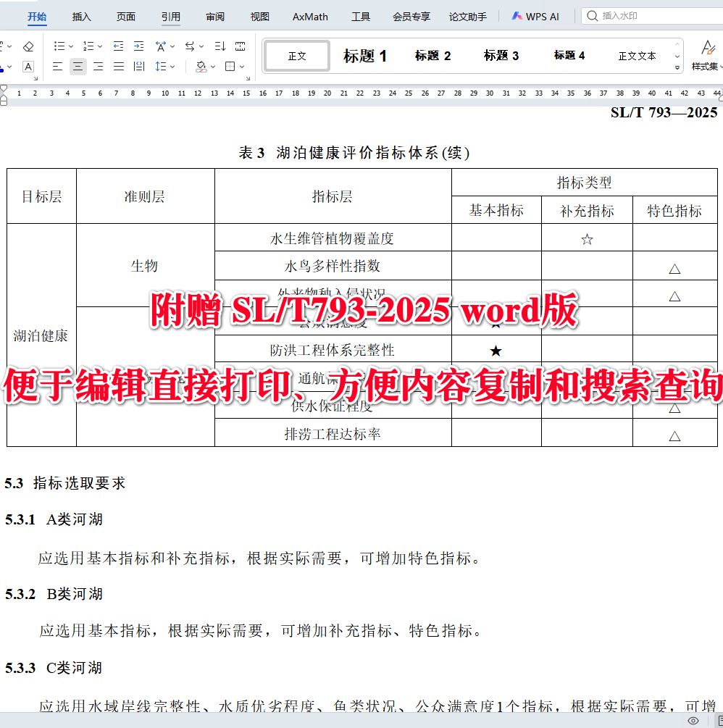Screen dimensions: 723x728
Task: Open the 审阅 tab
Action: pyautogui.click(x=215, y=17)
